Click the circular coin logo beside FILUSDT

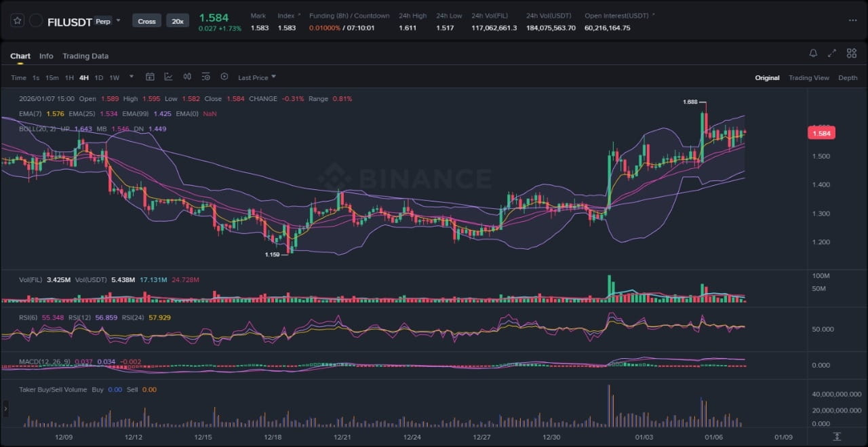pos(36,21)
